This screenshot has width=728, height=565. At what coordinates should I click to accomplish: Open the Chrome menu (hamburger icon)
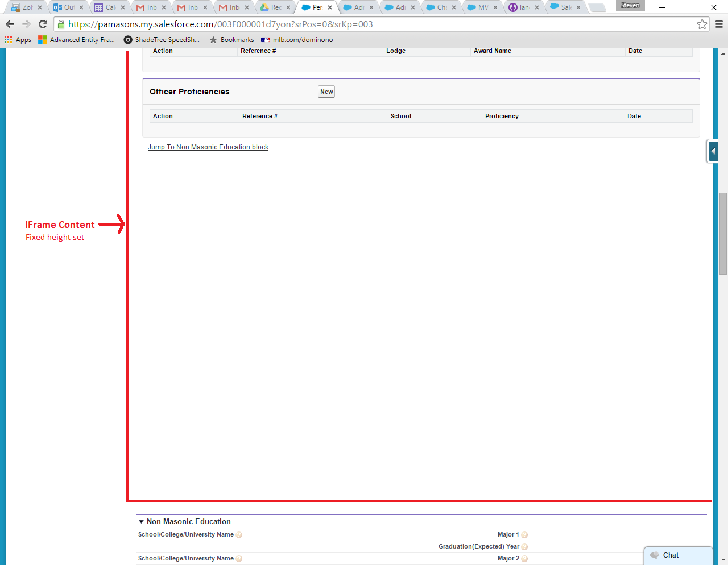tap(718, 24)
